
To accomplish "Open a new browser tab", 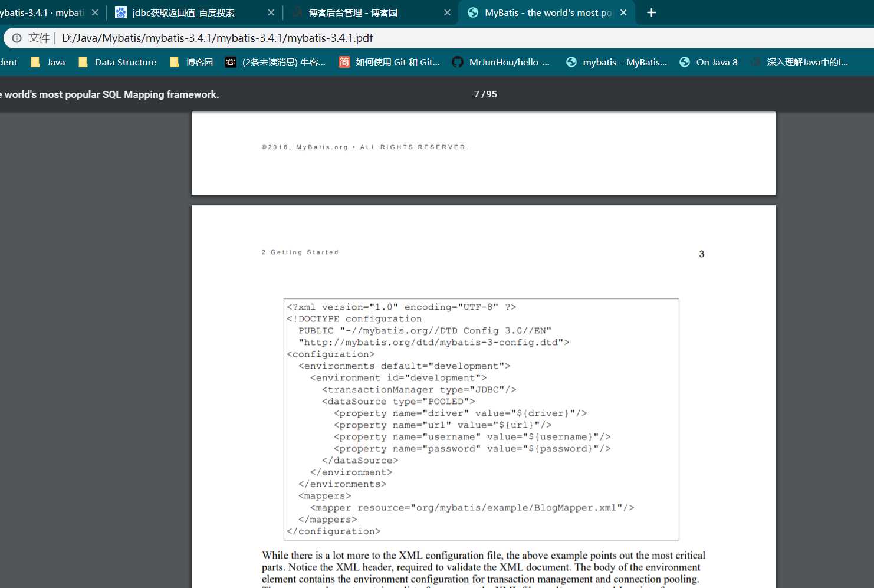I will (x=651, y=12).
